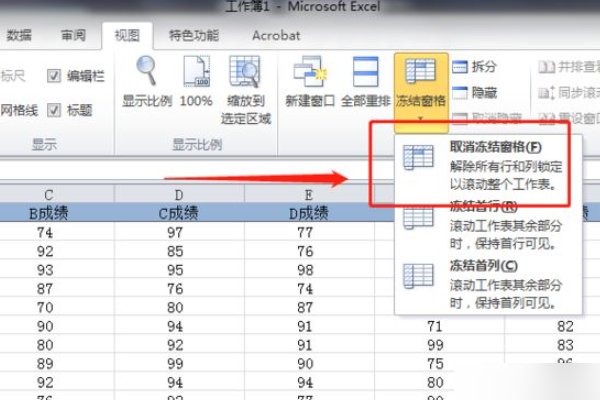Select the 网格线 gridlines label
The width and height of the screenshot is (600, 400).
tap(19, 110)
